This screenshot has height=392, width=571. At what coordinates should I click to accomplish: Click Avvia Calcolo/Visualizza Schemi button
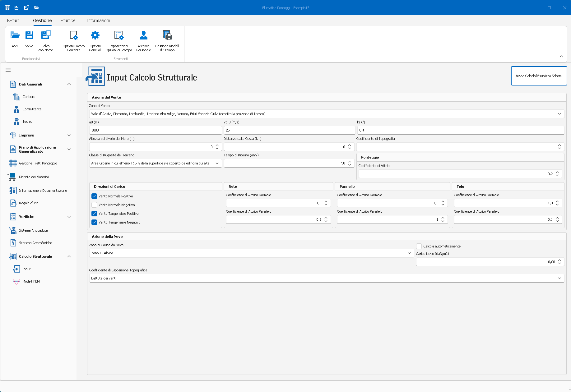pyautogui.click(x=539, y=76)
